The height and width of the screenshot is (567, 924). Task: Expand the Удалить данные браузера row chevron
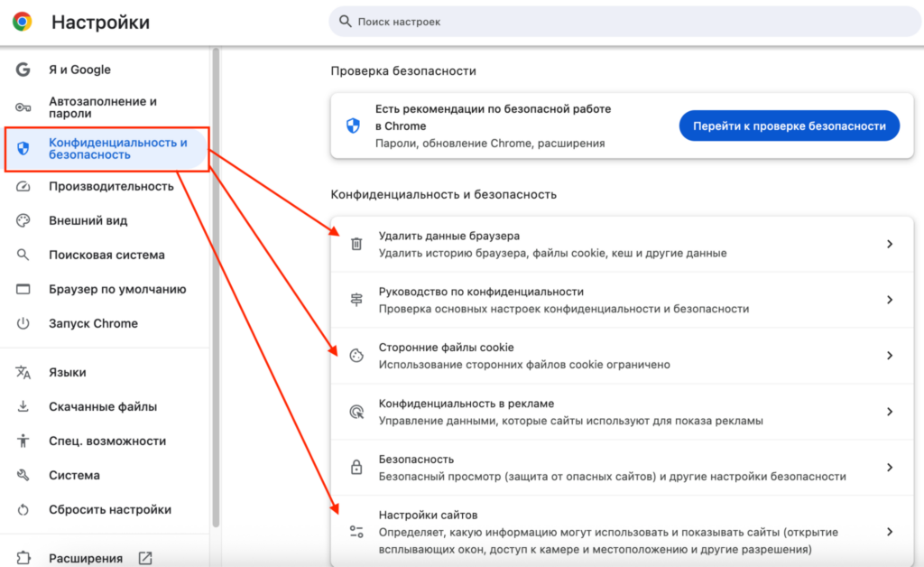coord(889,243)
